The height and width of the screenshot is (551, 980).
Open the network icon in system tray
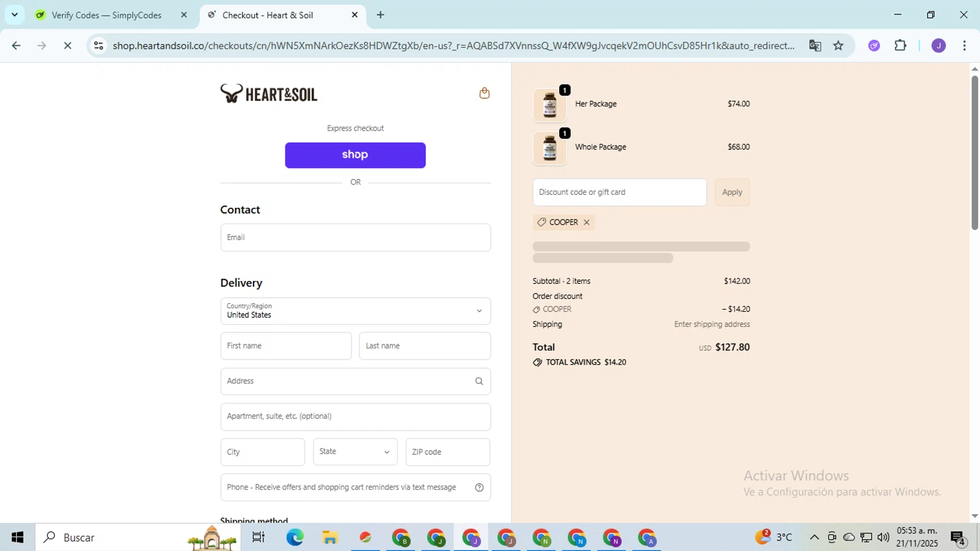[x=866, y=537]
